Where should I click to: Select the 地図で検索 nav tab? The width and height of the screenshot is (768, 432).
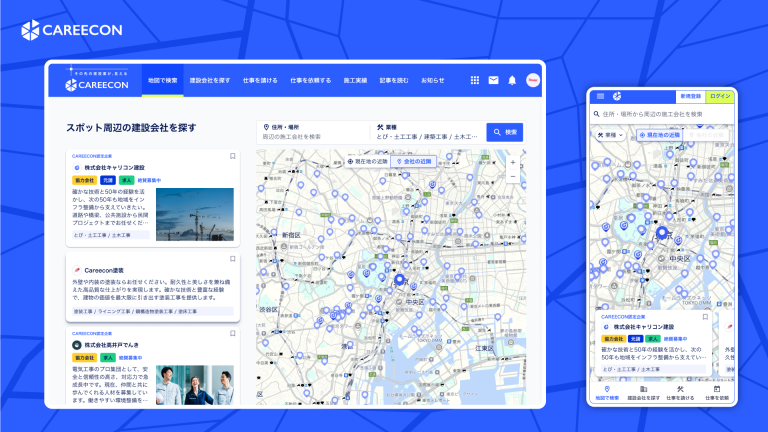(x=163, y=80)
